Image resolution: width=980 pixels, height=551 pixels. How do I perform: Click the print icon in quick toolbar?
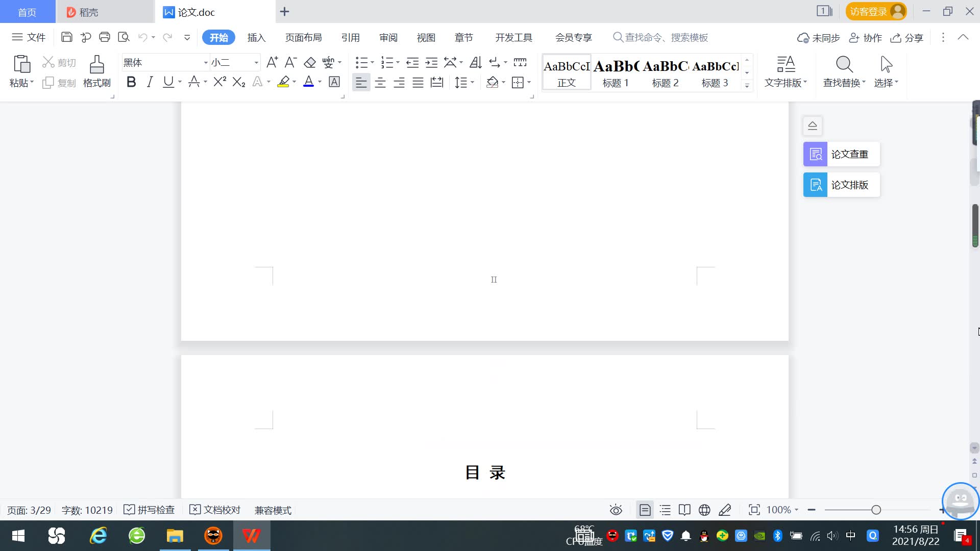click(x=105, y=37)
